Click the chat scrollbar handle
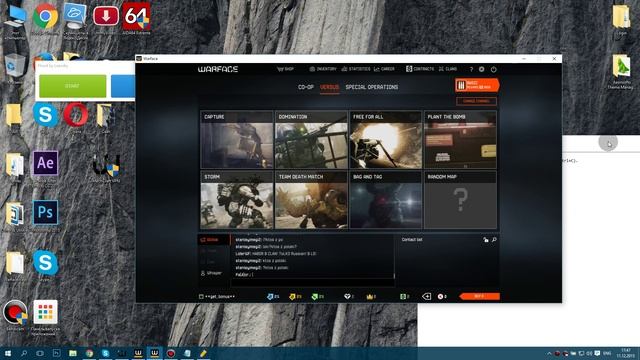640x360 pixels. (x=394, y=276)
